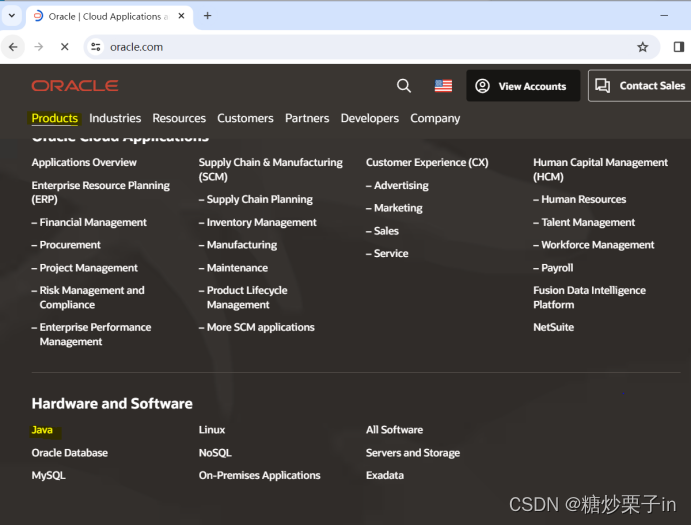Bookmark this page with star icon
Screen dimensions: 692x525
[643, 47]
